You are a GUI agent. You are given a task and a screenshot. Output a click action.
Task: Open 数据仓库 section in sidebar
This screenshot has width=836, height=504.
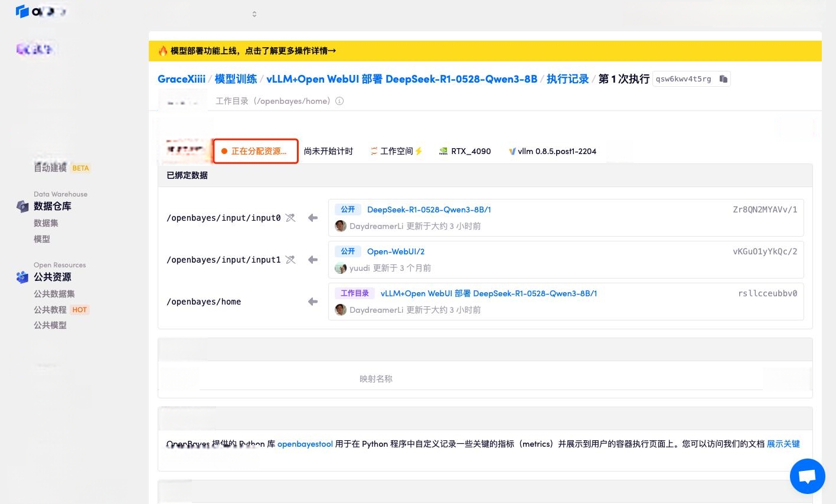pos(53,206)
